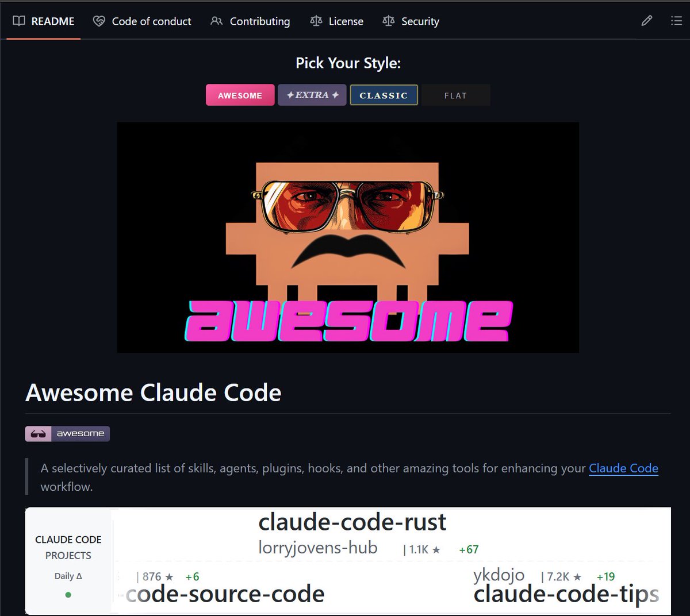
Task: Click the lorryjovens-hub owner name
Action: (x=318, y=548)
